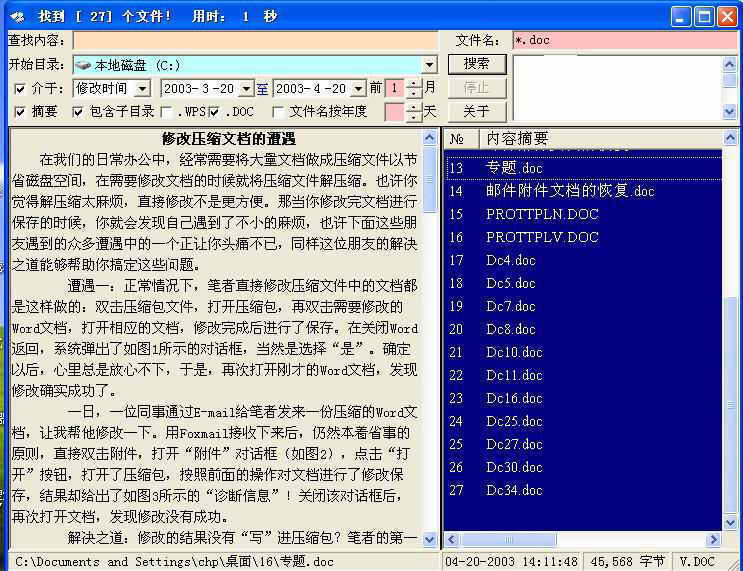Click the 查找内容 search text field
This screenshot has width=743, height=571.
[x=254, y=41]
